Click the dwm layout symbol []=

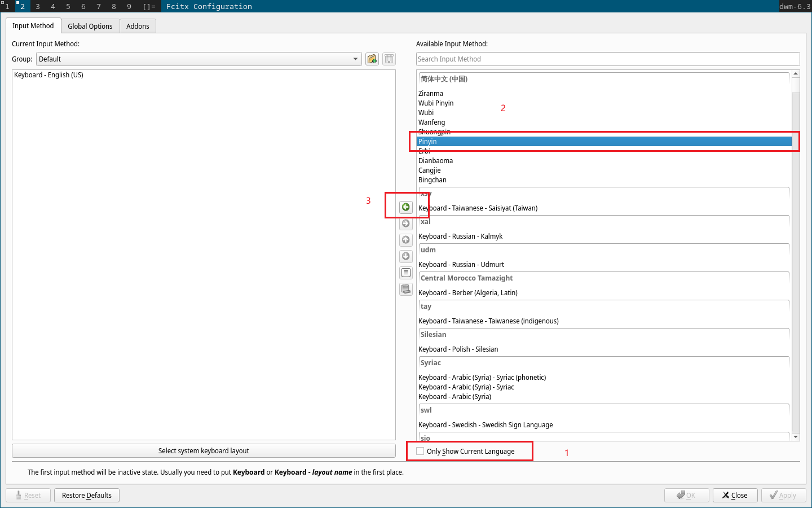[x=149, y=6]
